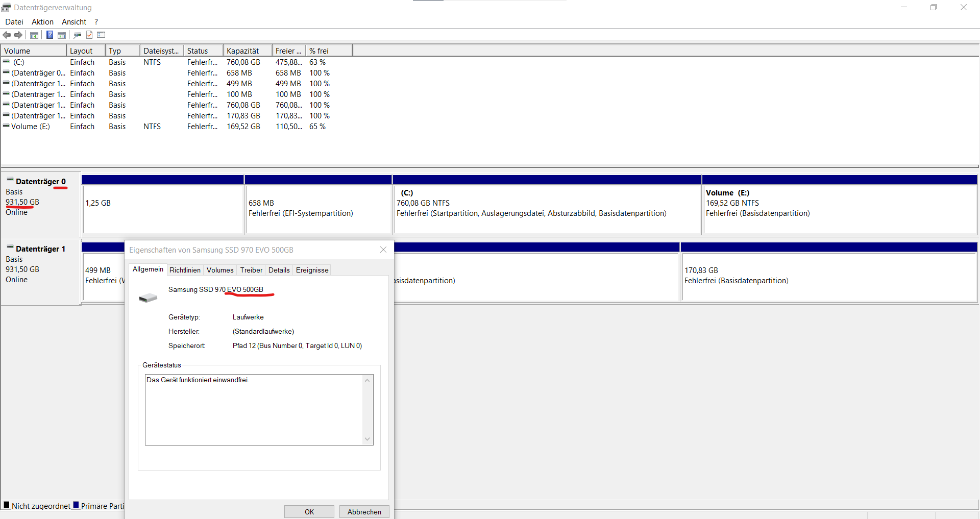Switch to the Treiber tab
The height and width of the screenshot is (519, 980).
[251, 270]
